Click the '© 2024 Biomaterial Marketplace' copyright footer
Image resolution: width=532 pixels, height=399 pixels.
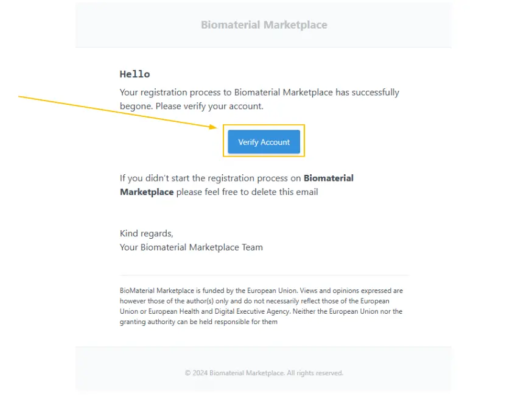coord(235,373)
